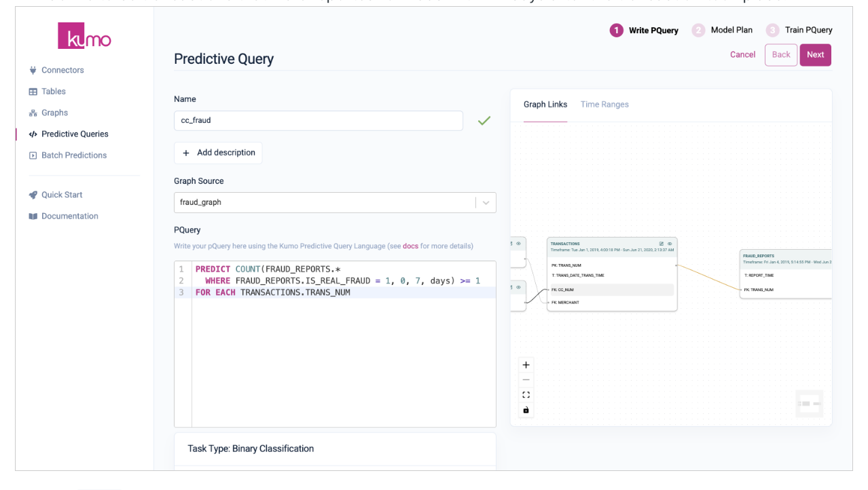Open the Graph Source dropdown fraud_graph
The width and height of the screenshot is (868, 490).
coord(335,202)
